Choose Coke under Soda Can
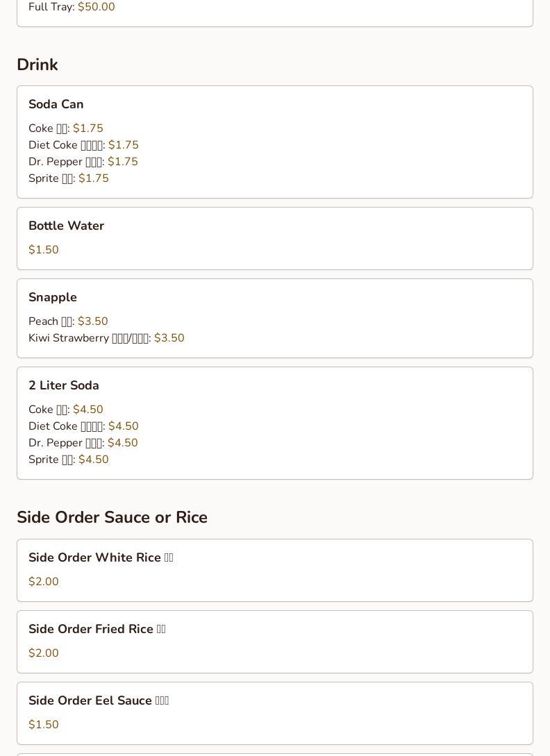 click(x=65, y=128)
